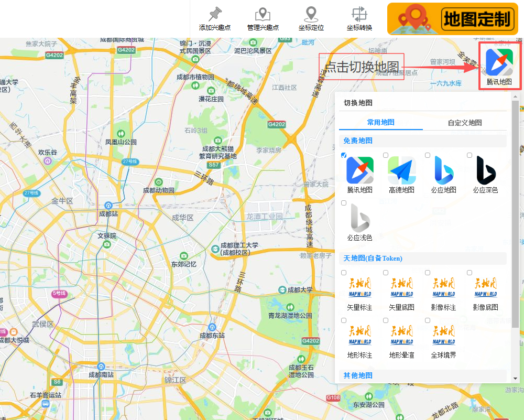Image resolution: width=524 pixels, height=420 pixels.
Task: Select the 高德地图 paper plane icon
Action: (401, 170)
